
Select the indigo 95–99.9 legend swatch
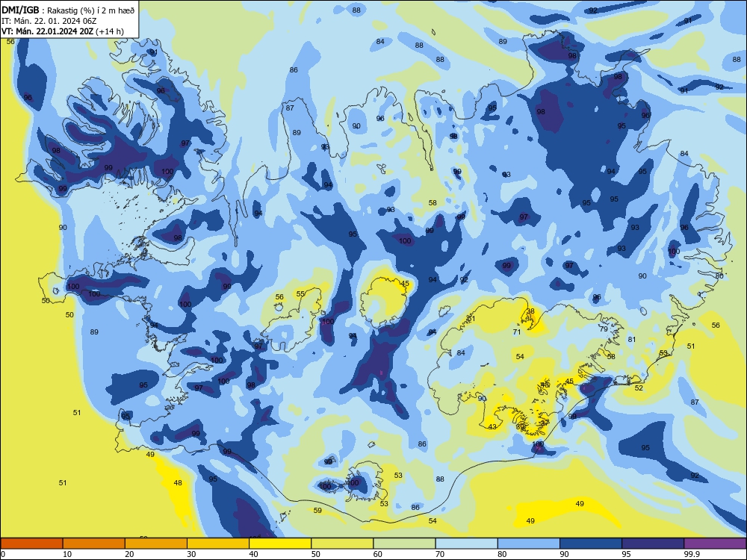click(x=653, y=544)
